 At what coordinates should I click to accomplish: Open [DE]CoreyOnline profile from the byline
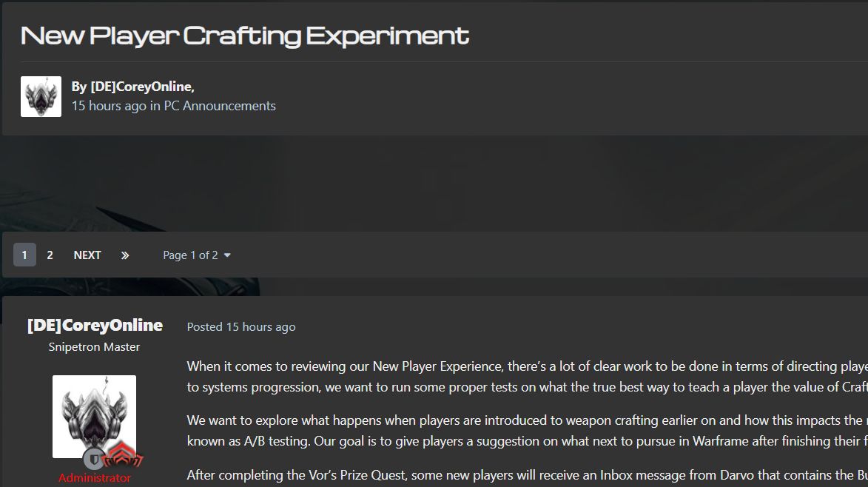click(x=142, y=87)
